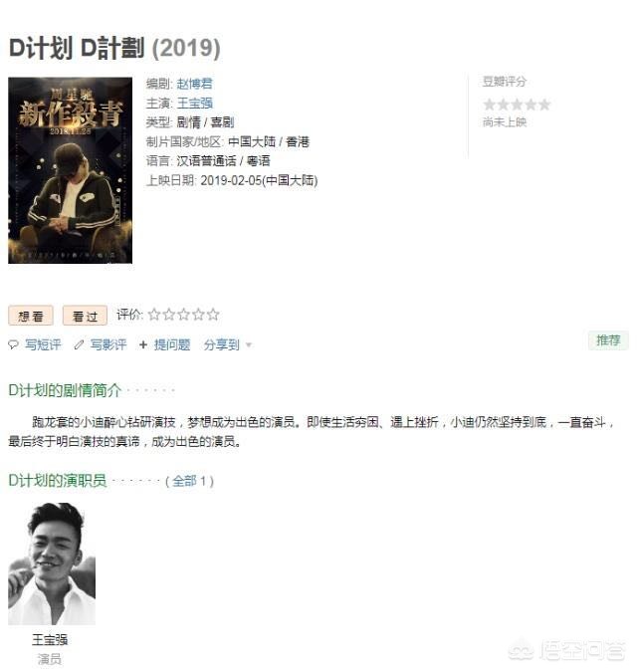
Task: Mark movie as 看过
Action: [x=85, y=316]
